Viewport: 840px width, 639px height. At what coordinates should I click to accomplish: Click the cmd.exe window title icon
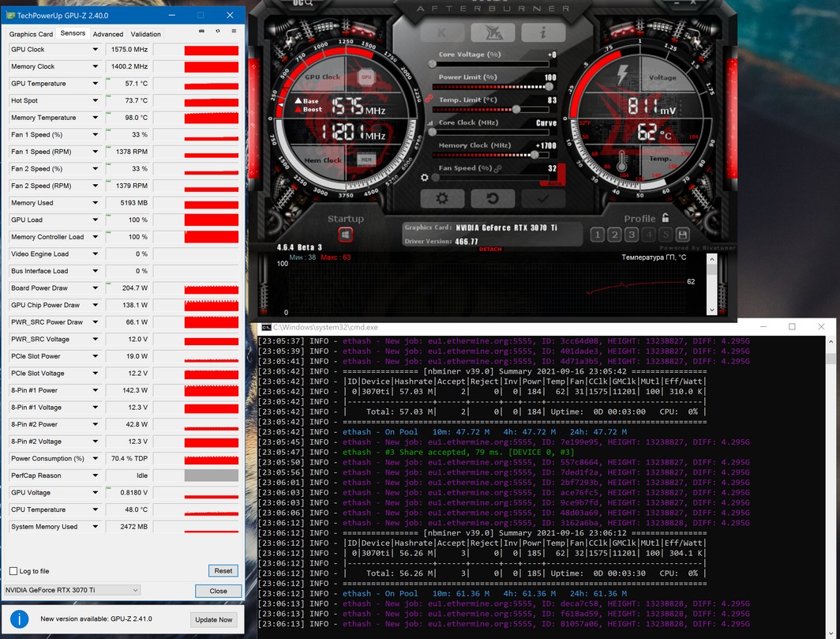[266, 327]
